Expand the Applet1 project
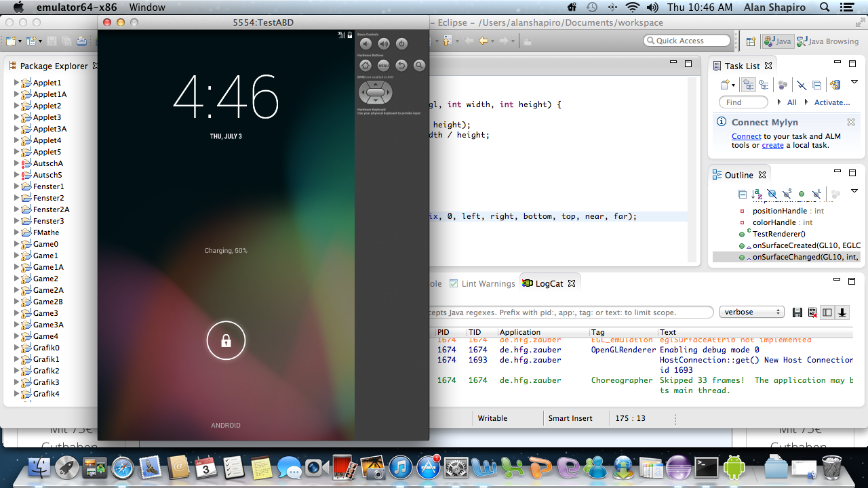The height and width of the screenshot is (488, 868). point(17,83)
